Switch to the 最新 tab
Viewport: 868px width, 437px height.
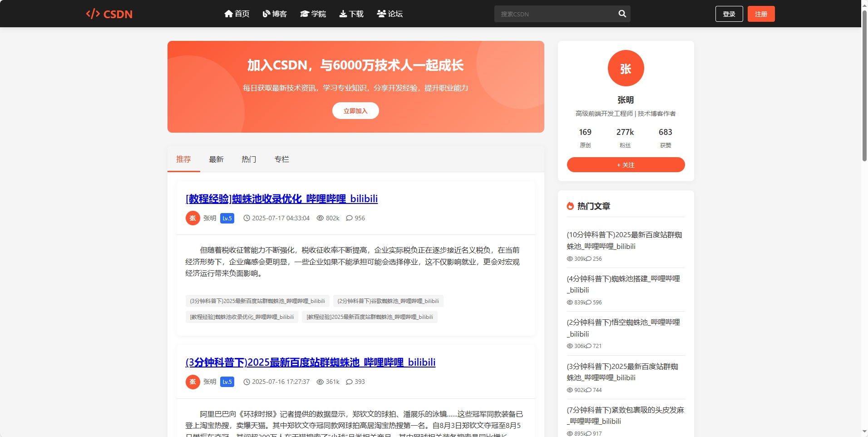coord(216,159)
